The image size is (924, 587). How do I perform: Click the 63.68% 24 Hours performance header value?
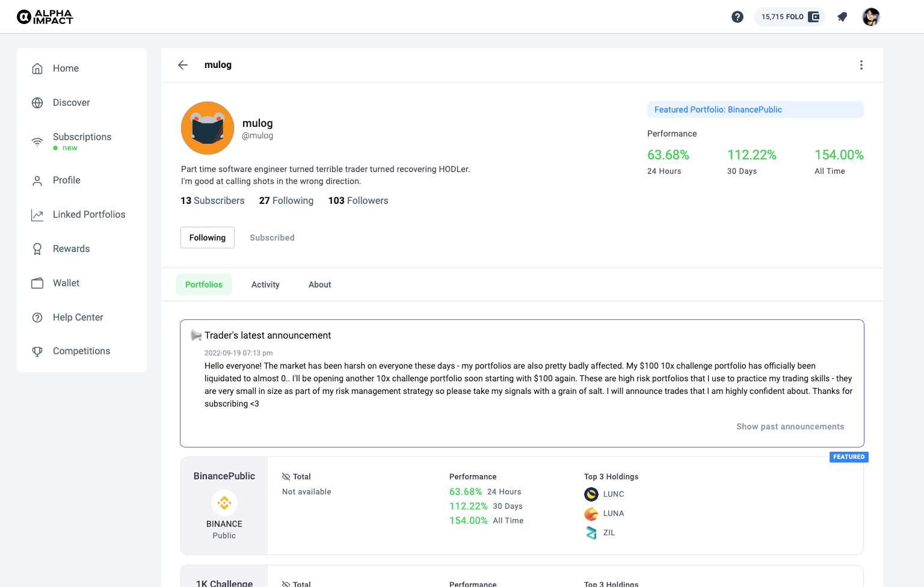pyautogui.click(x=668, y=155)
